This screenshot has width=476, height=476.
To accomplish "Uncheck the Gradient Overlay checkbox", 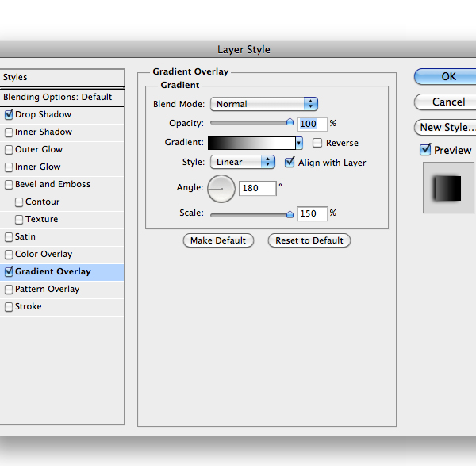I will click(9, 271).
